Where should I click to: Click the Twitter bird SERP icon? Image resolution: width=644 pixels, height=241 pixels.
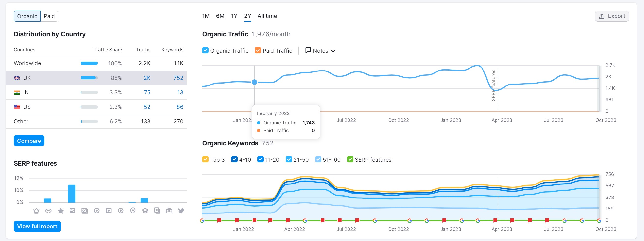pos(181,211)
